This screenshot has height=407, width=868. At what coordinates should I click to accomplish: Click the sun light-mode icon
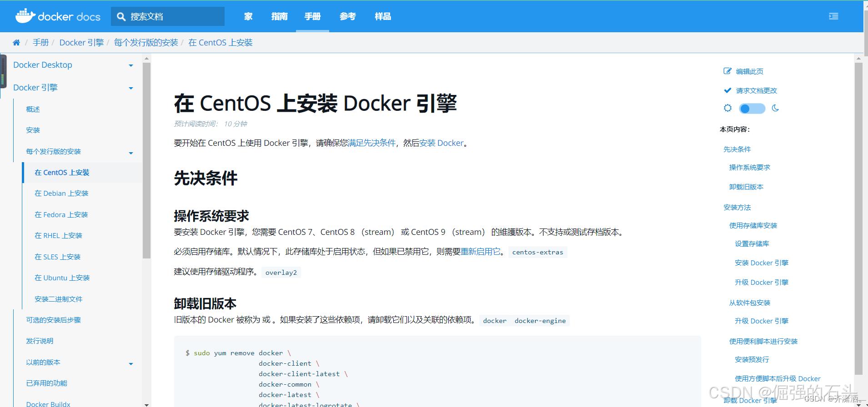728,108
